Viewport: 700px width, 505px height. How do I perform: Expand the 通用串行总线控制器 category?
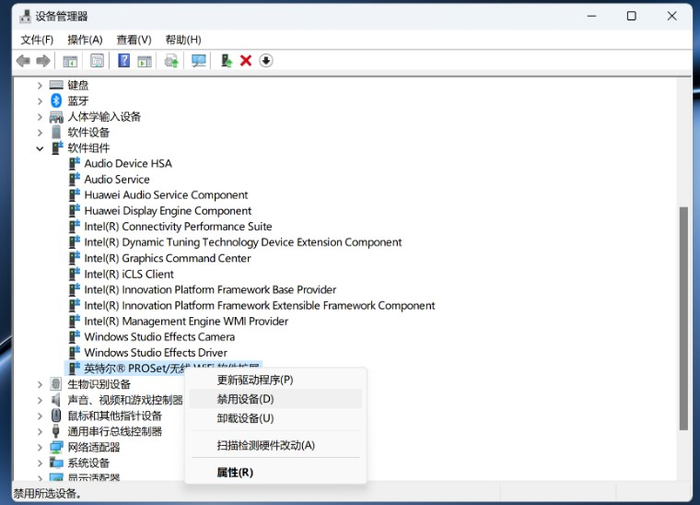tap(40, 431)
